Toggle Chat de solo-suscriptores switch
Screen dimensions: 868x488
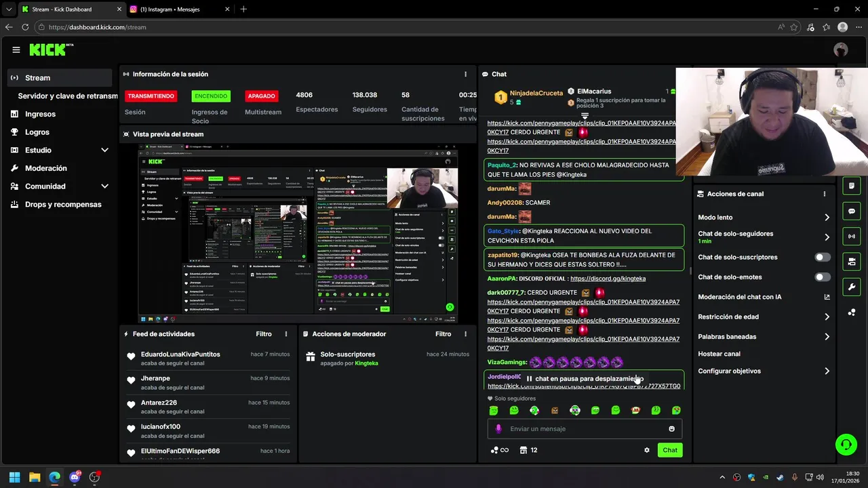pyautogui.click(x=823, y=258)
